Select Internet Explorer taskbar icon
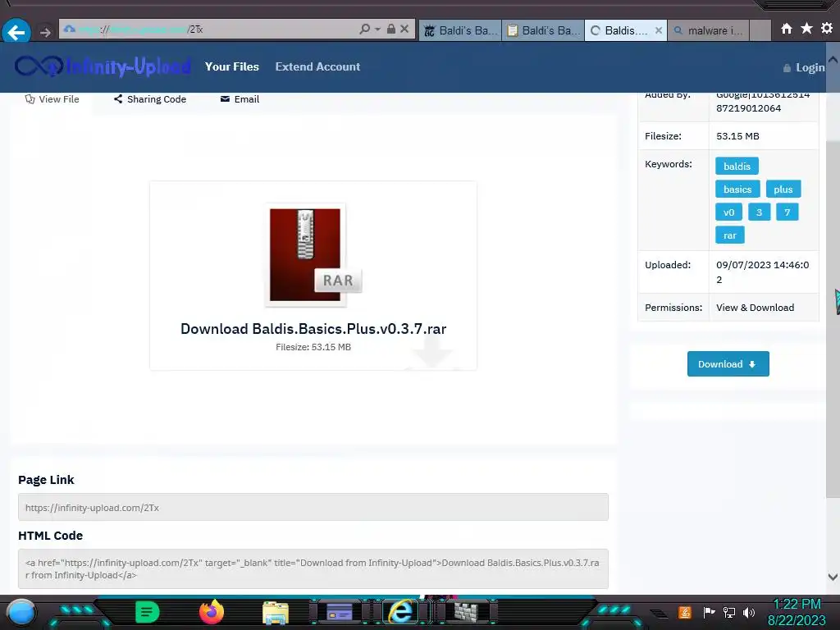Screen dimensions: 840x630 pos(402,612)
